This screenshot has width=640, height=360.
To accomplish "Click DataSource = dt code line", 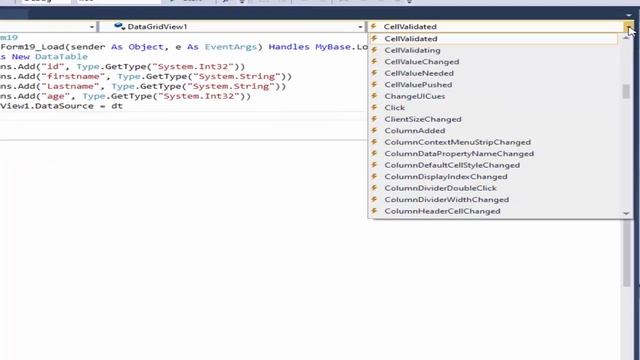I will tap(61, 106).
